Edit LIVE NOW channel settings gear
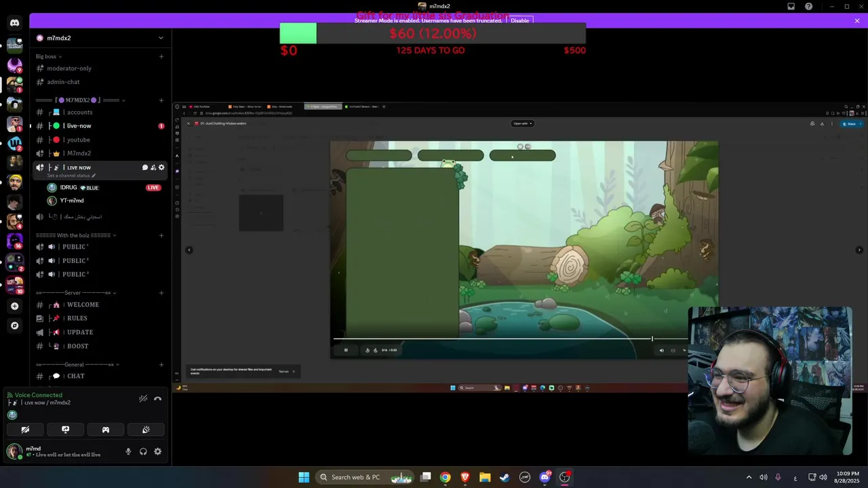868x488 pixels. coord(161,167)
